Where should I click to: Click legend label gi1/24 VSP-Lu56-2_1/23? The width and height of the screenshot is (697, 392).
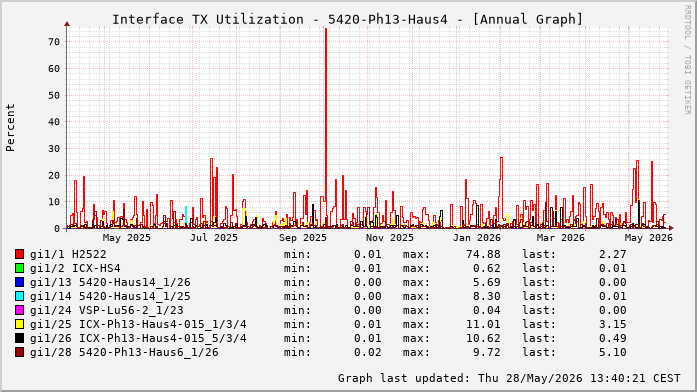coord(107,310)
